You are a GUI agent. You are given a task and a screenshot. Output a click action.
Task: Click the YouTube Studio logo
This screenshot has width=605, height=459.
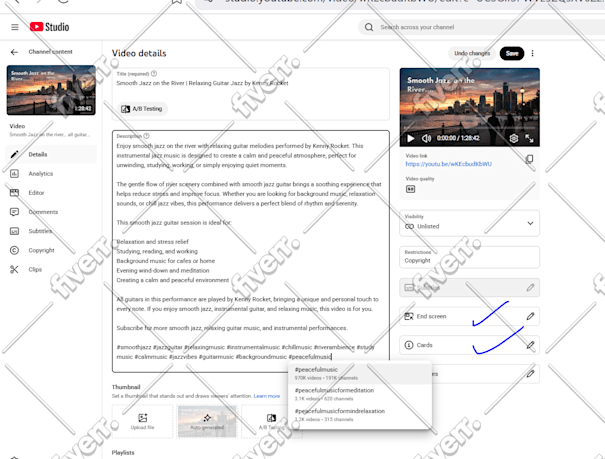coord(49,27)
